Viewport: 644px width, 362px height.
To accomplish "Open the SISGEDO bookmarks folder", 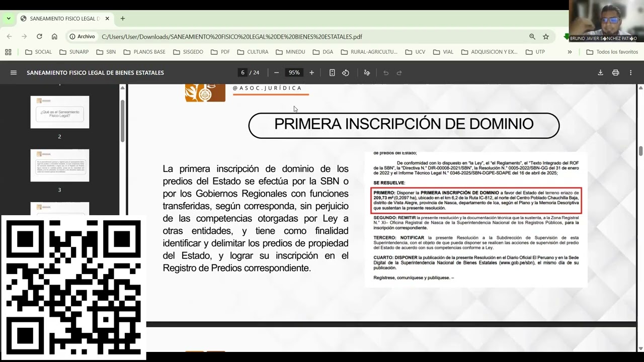I will pos(188,52).
